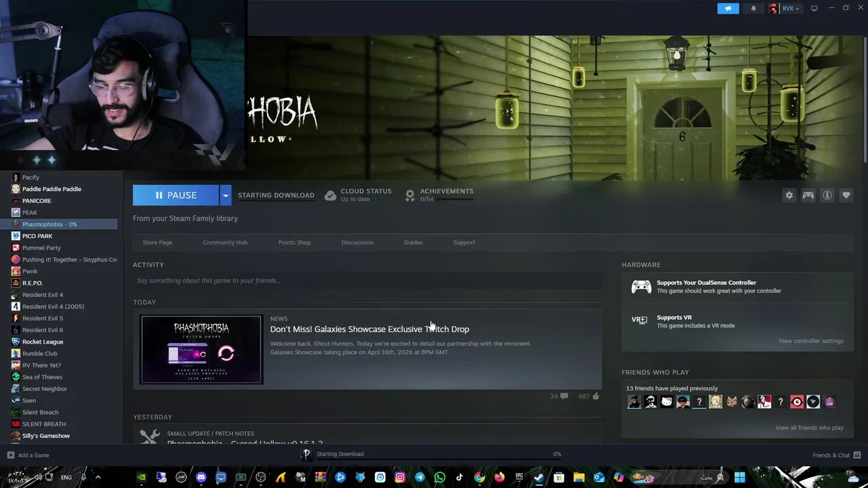The height and width of the screenshot is (488, 868).
Task: Expand the system tray overflow chevron
Action: pyautogui.click(x=98, y=477)
